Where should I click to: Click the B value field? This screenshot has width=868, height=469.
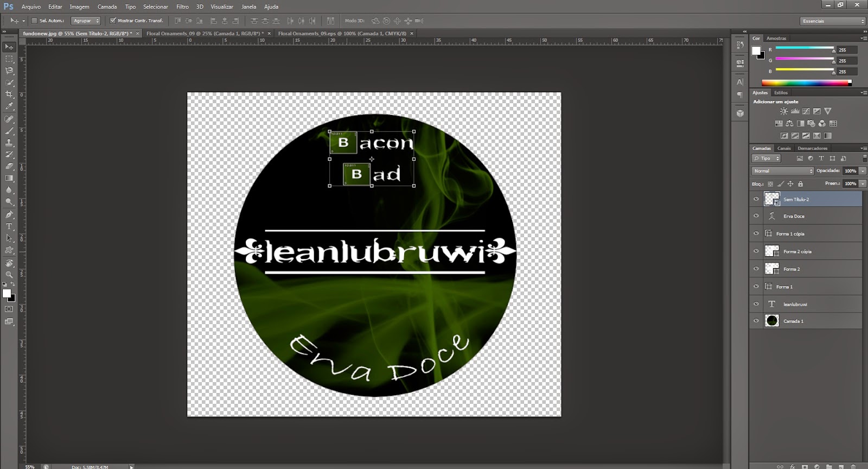click(x=847, y=72)
